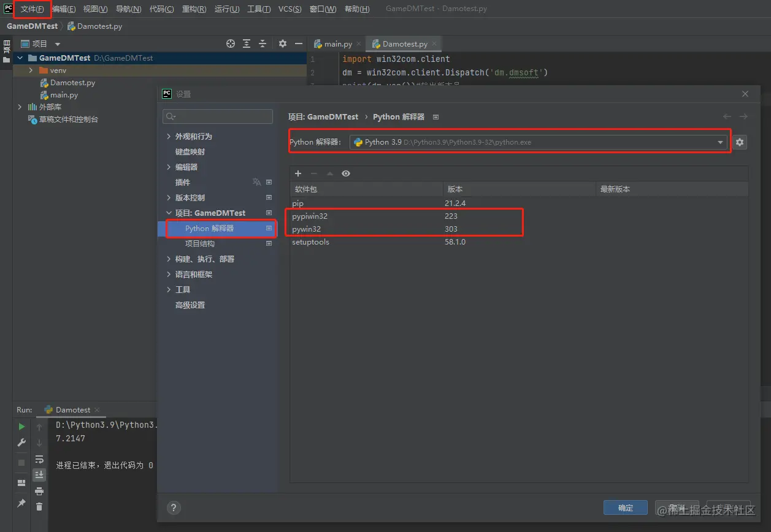This screenshot has width=771, height=532.
Task: Hide the Project tool window with minus icon
Action: (299, 44)
